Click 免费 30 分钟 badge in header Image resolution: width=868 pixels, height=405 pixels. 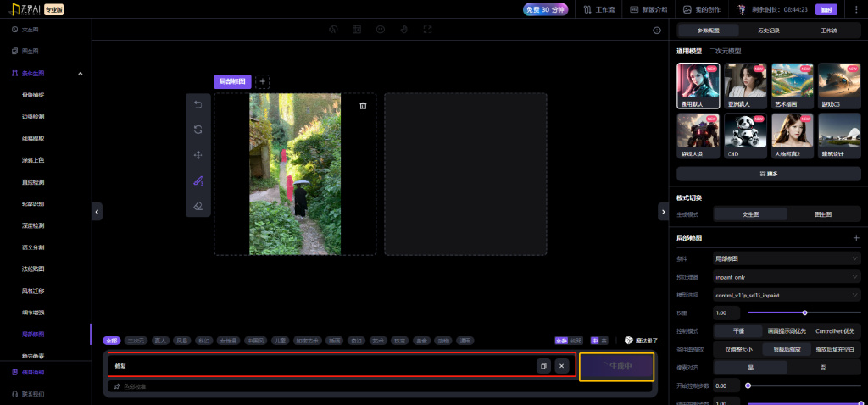[545, 9]
